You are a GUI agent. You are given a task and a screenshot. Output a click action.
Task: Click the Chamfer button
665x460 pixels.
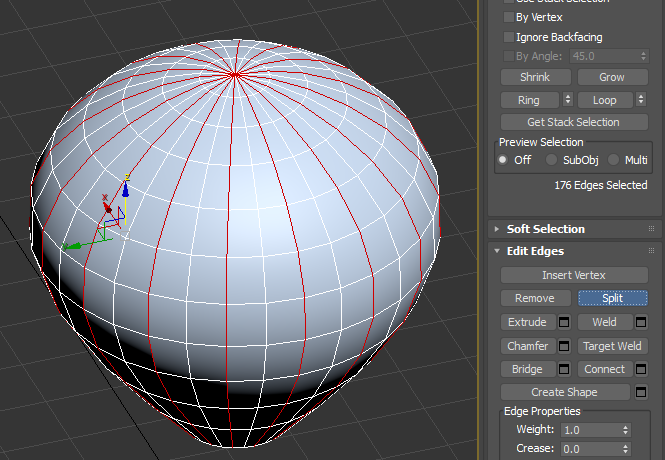tap(528, 346)
